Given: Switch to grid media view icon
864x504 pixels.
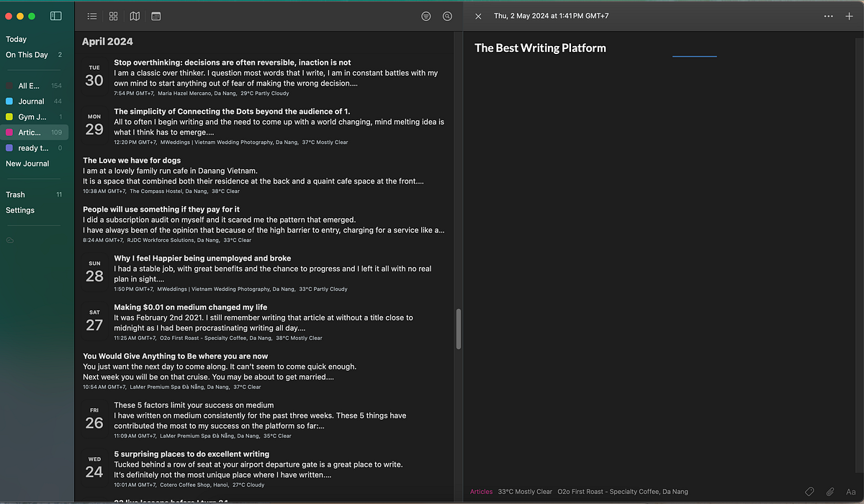Looking at the screenshot, I should [x=114, y=16].
